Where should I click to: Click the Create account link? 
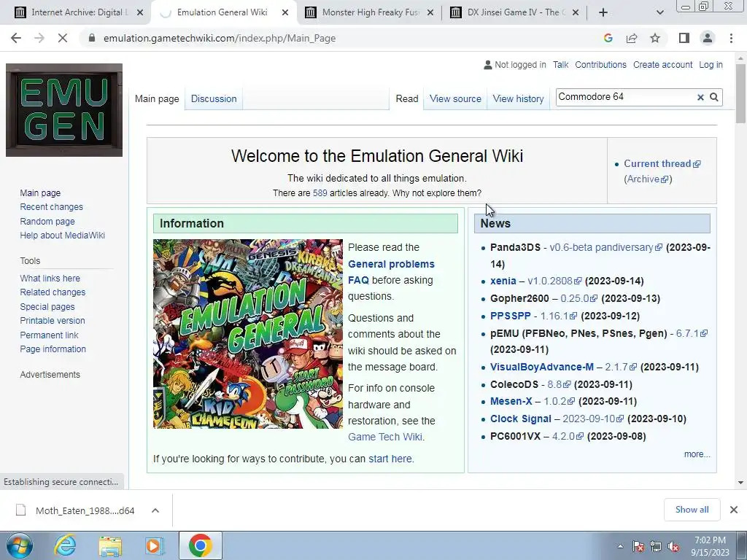(662, 65)
